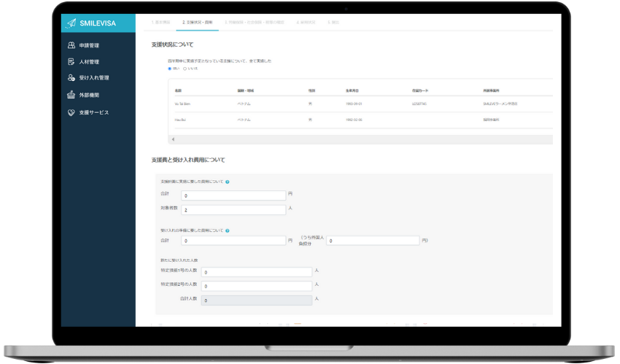Click the 人材管理 document icon in sidebar

[71, 62]
